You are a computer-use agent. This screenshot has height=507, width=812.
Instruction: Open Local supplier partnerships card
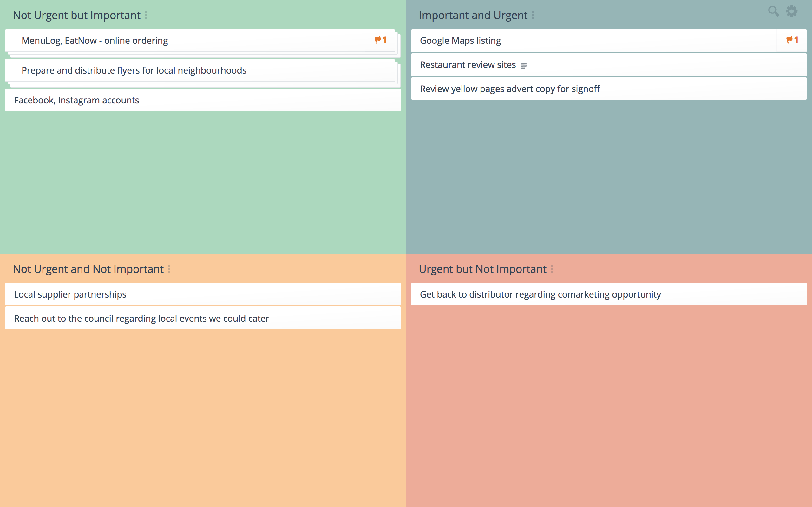click(70, 294)
